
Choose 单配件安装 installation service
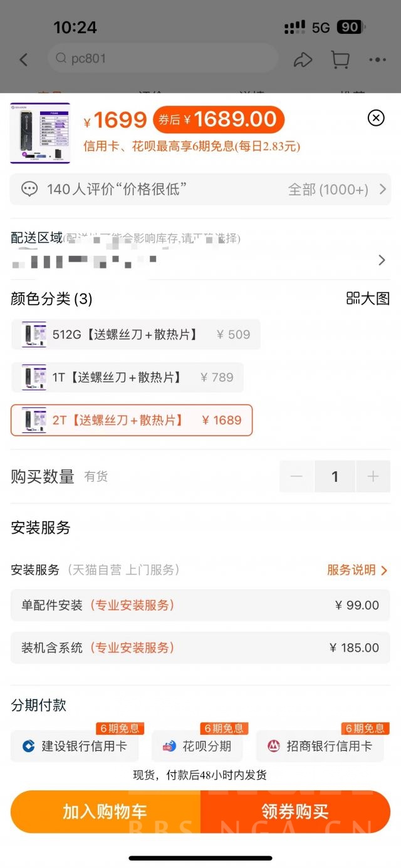(200, 605)
